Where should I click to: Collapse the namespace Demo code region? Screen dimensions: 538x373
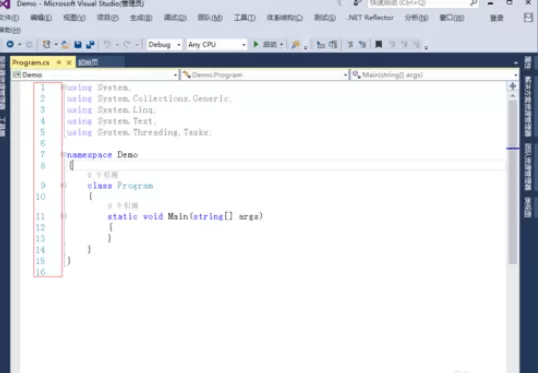pyautogui.click(x=63, y=155)
